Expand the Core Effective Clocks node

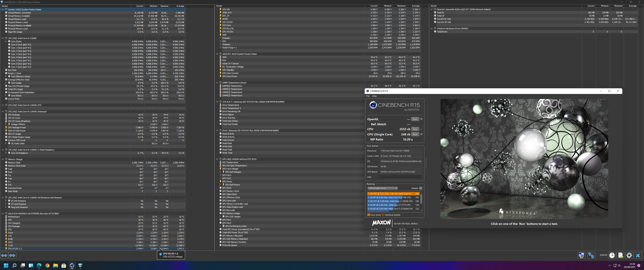(x=6, y=77)
